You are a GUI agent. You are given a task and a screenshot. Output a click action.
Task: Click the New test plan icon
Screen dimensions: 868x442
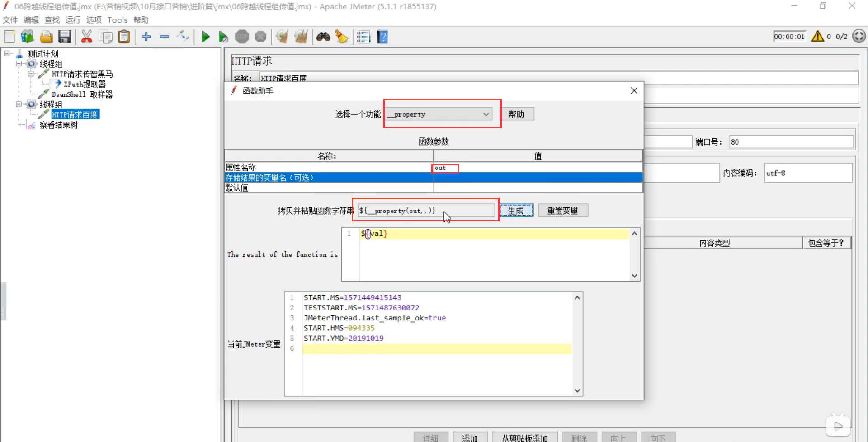point(9,37)
